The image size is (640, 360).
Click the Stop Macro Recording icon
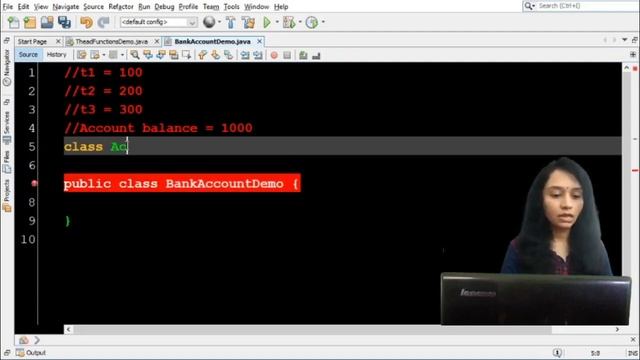pos(287,55)
